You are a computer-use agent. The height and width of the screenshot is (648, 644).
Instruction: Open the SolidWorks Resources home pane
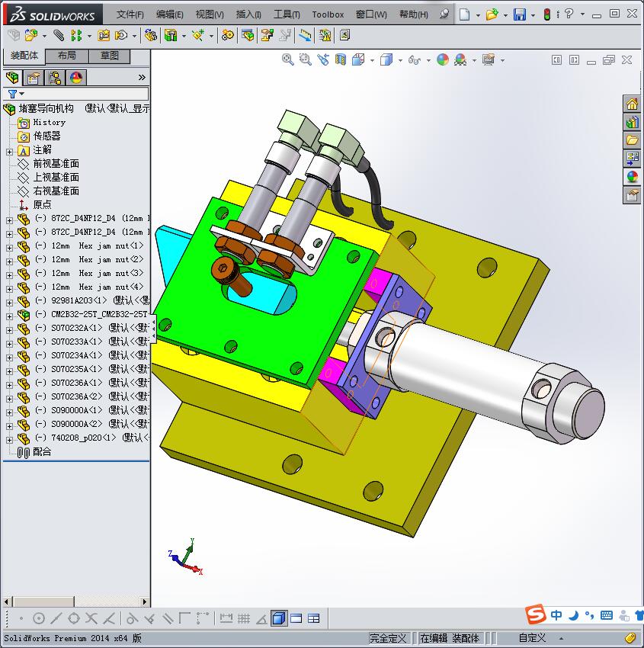point(632,104)
